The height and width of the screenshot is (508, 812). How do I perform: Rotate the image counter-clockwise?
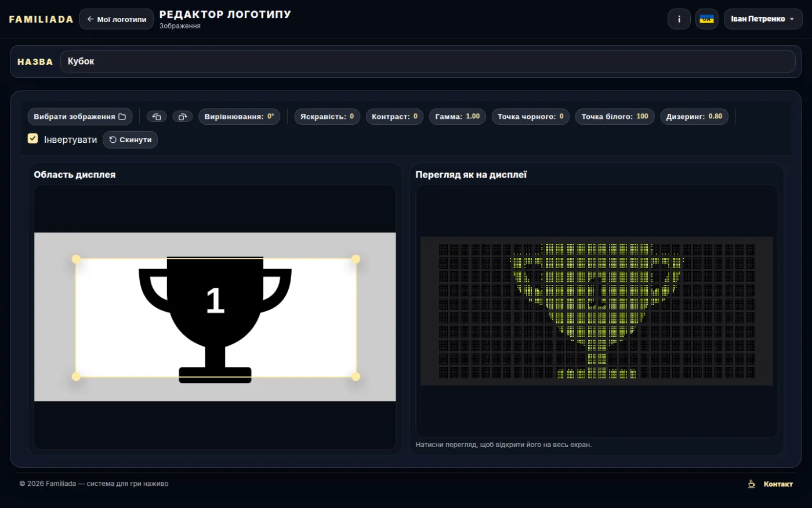pos(157,117)
